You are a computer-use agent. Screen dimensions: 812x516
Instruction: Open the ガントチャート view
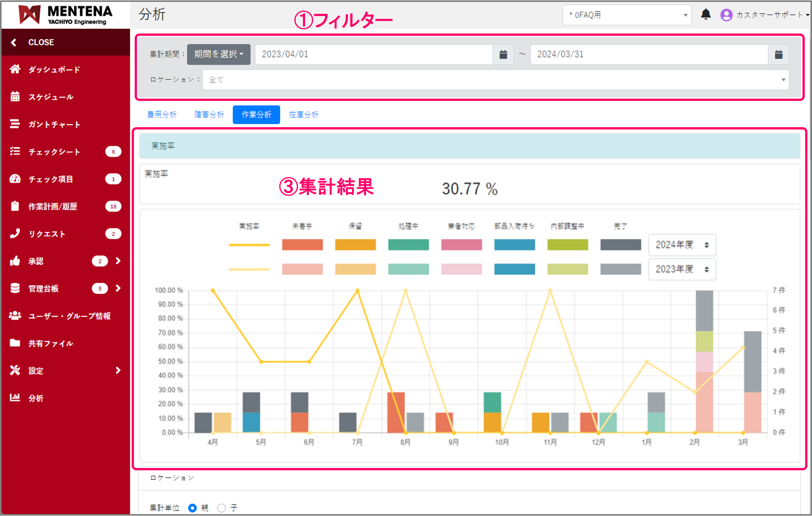point(53,124)
